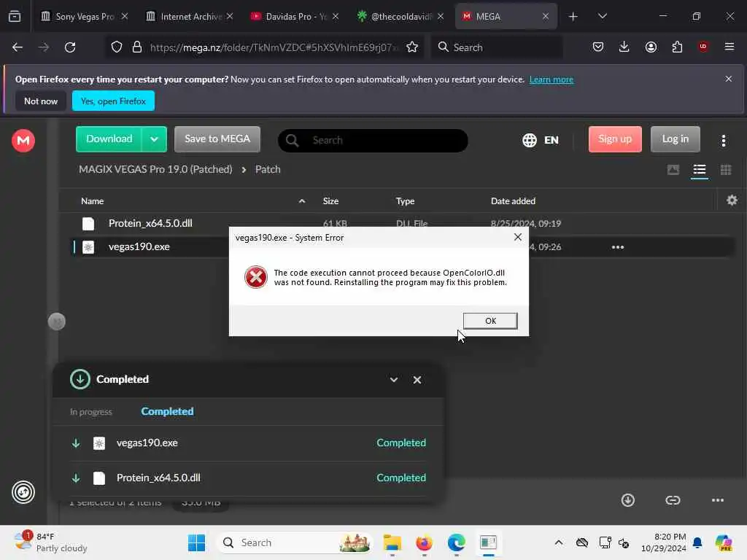
Task: Close the vegas190.exe System Error dialog
Action: click(518, 237)
